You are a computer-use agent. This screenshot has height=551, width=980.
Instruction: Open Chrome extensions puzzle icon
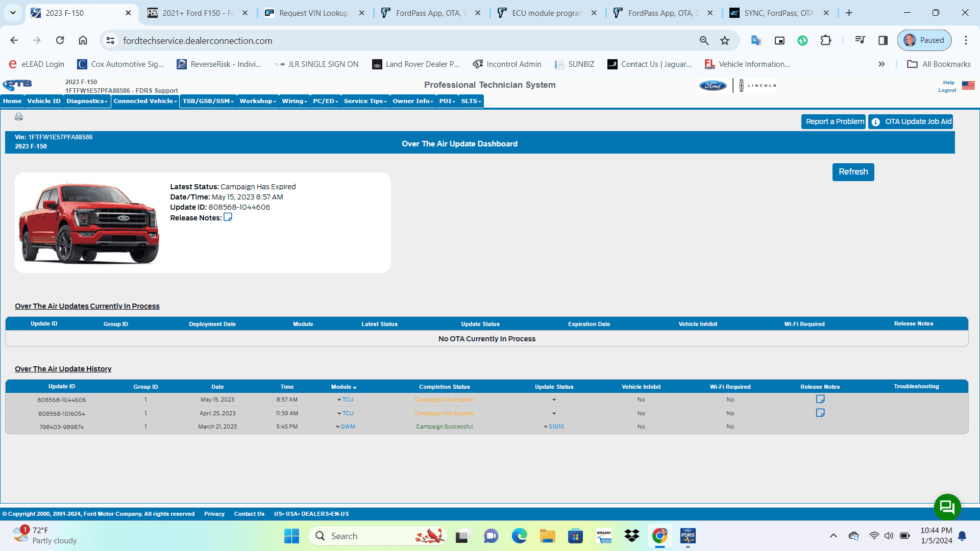click(825, 41)
